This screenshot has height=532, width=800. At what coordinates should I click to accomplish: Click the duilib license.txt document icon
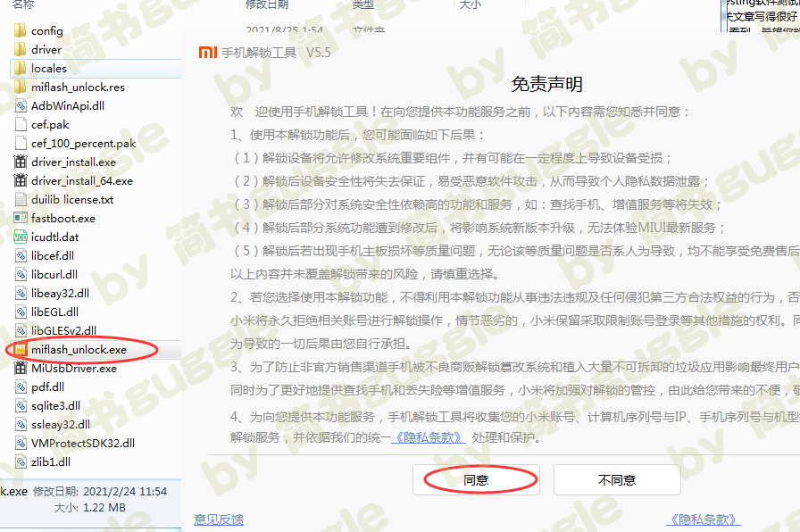[x=21, y=199]
